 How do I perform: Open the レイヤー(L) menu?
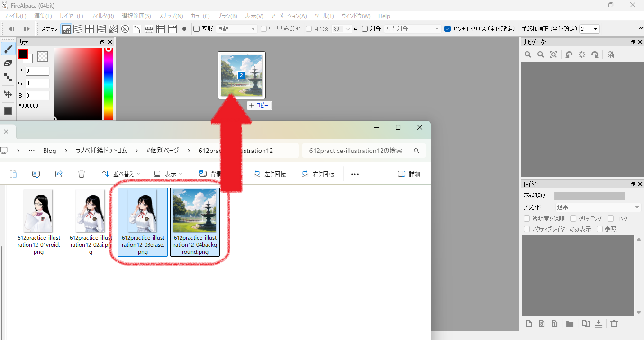click(71, 16)
